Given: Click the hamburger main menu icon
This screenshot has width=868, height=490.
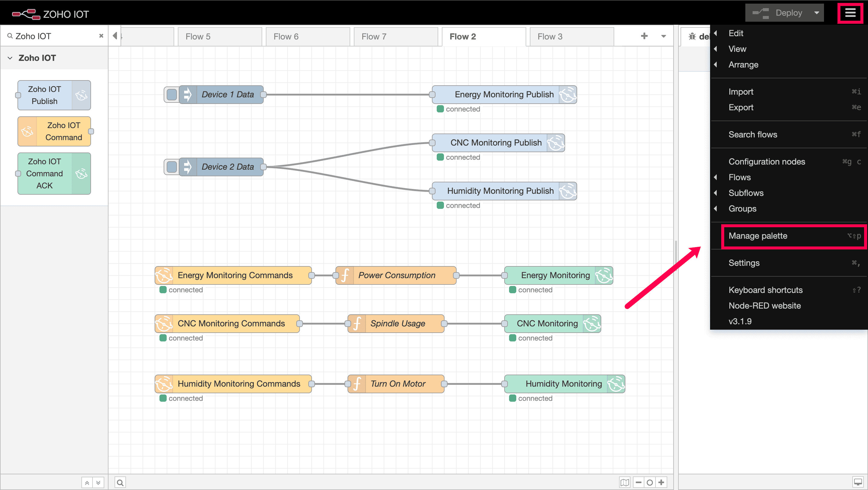Looking at the screenshot, I should click(x=850, y=13).
